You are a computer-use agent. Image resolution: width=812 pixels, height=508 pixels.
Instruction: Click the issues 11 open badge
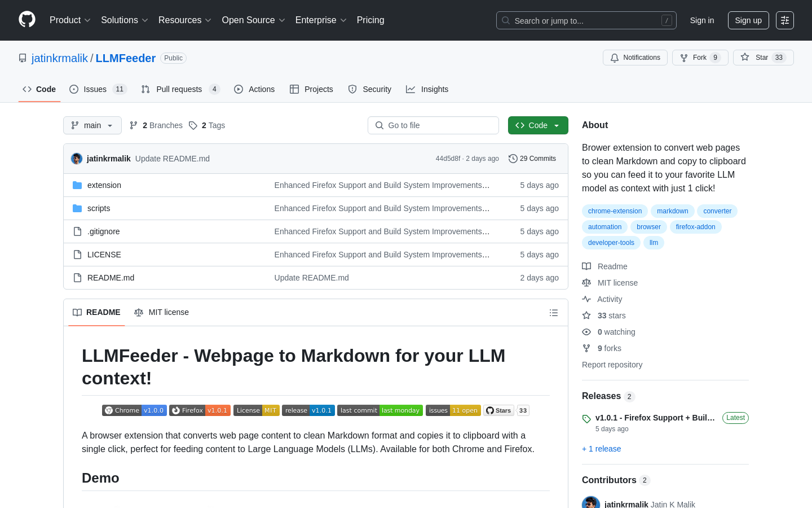click(x=453, y=410)
